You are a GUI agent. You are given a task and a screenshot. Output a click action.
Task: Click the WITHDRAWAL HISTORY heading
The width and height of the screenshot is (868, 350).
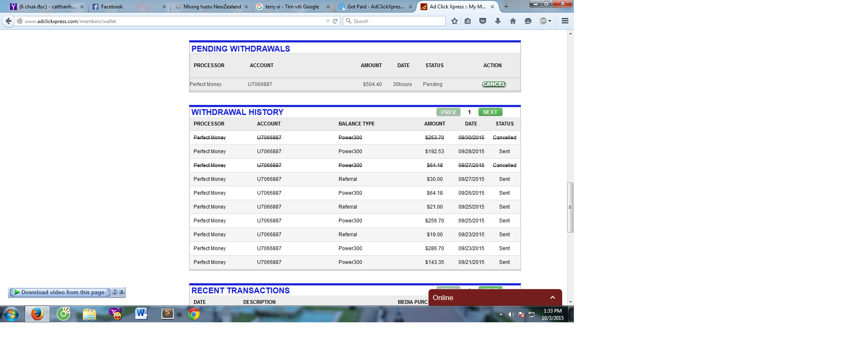tap(237, 112)
